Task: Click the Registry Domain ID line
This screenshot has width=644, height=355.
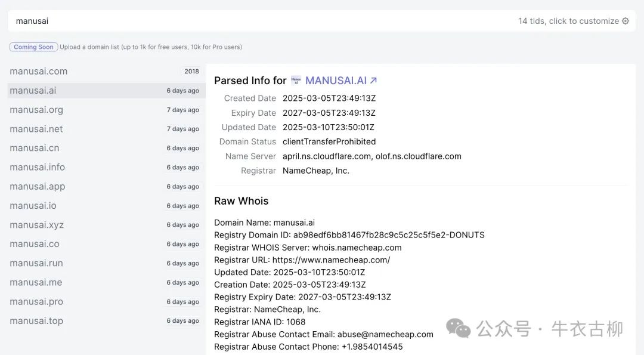Action: tap(349, 235)
